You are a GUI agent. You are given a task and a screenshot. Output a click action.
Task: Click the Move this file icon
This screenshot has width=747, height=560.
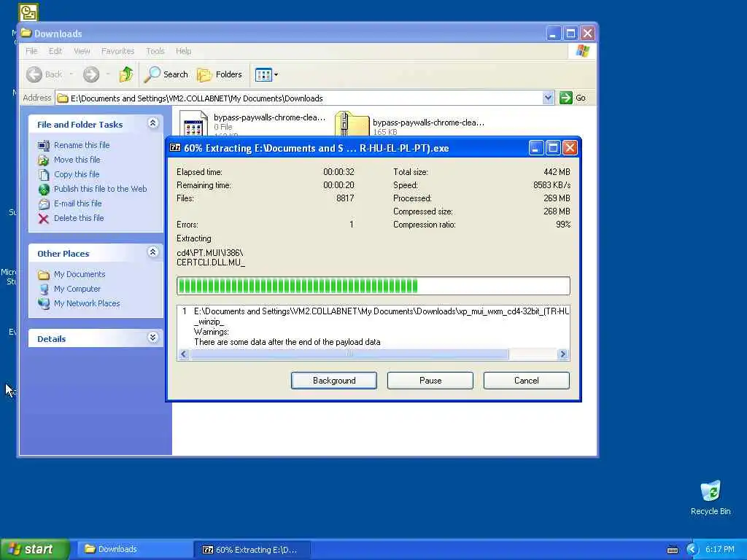(x=43, y=160)
